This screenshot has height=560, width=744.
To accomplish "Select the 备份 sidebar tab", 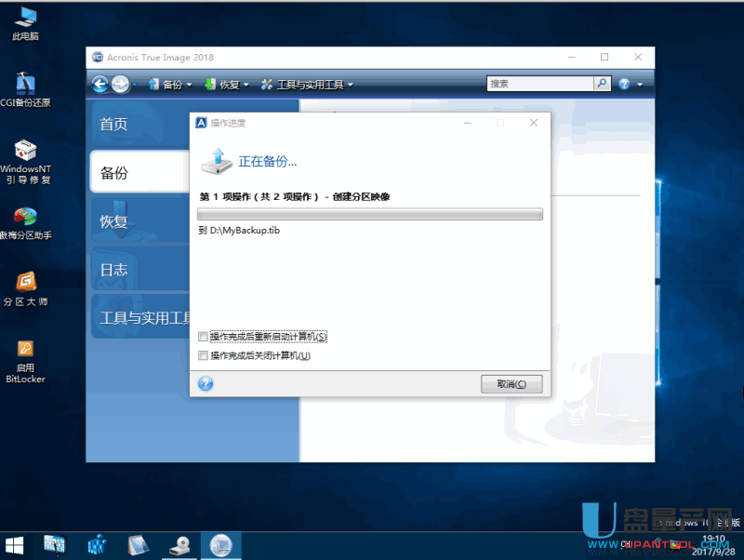I will (x=140, y=172).
